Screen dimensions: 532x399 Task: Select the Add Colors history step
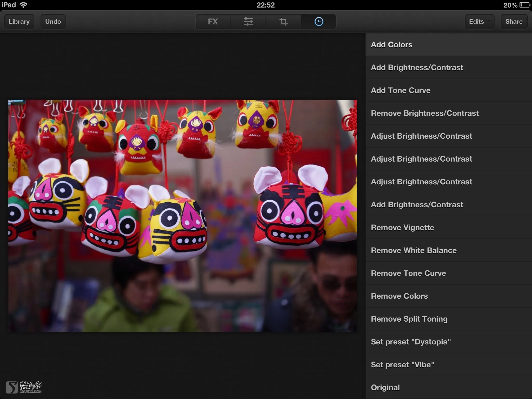click(x=449, y=45)
